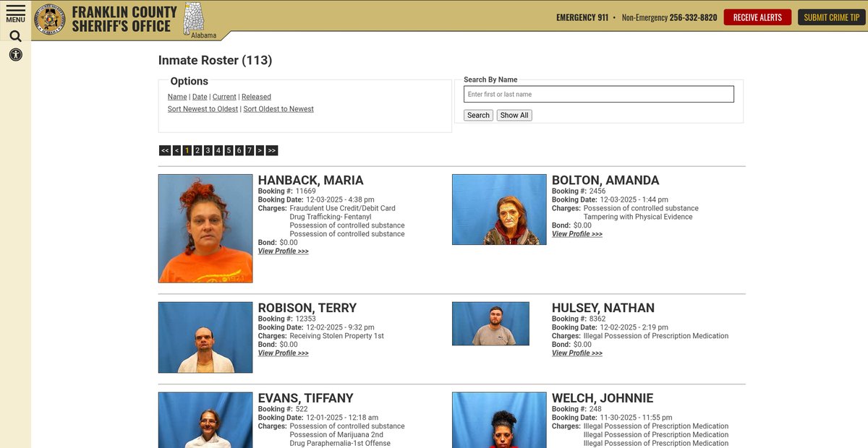868x448 pixels.
Task: Click the Franklin County Sheriff's Office title
Action: click(124, 19)
